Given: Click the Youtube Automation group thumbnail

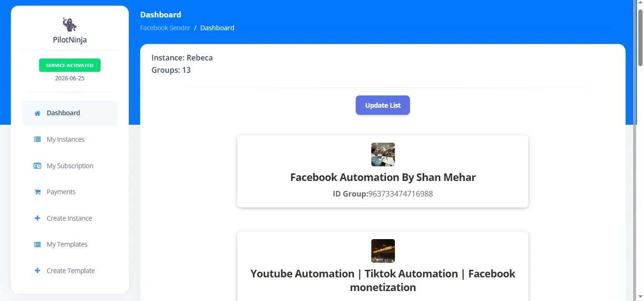Looking at the screenshot, I should pyautogui.click(x=383, y=251).
